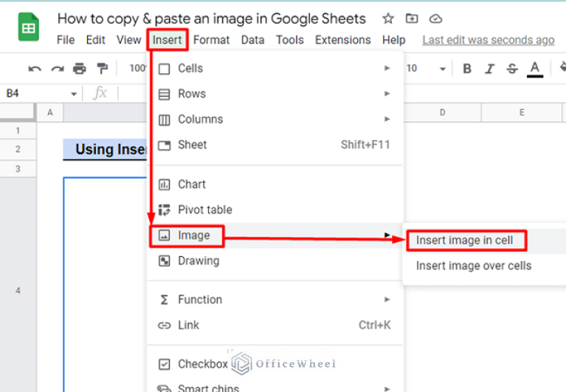Apply strikethrough formatting
This screenshot has height=392, width=566.
tap(512, 69)
